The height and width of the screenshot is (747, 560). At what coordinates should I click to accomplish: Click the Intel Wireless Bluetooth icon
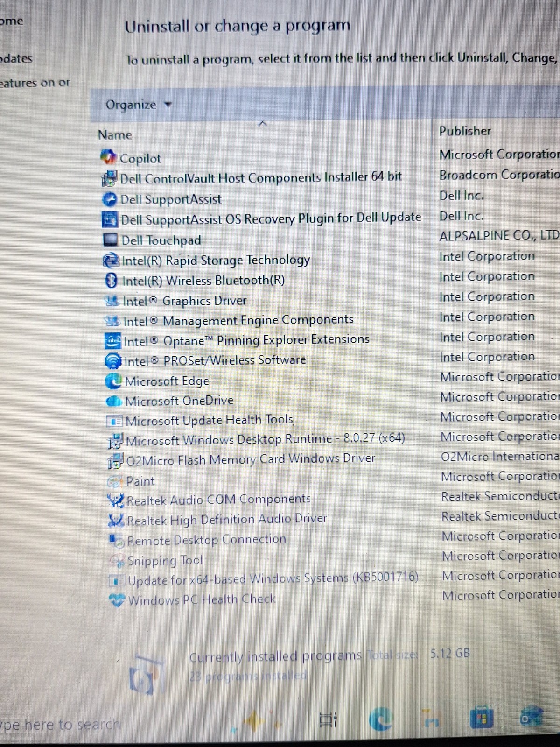(x=112, y=281)
